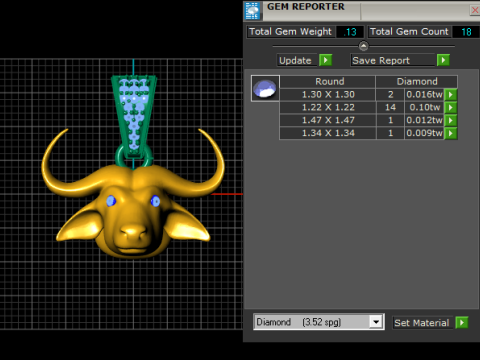Select the bull's left blue gem eye
480x360 pixels.
111,201
